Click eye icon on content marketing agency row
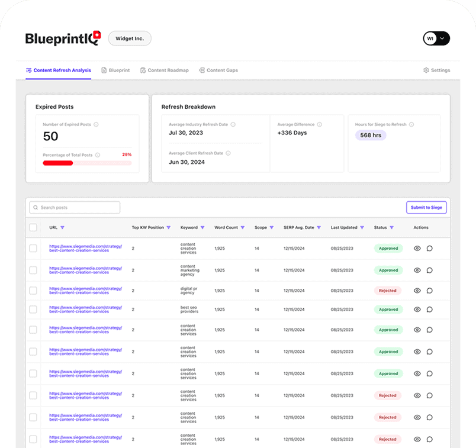Screen dimensions: 476x448 point(417,270)
